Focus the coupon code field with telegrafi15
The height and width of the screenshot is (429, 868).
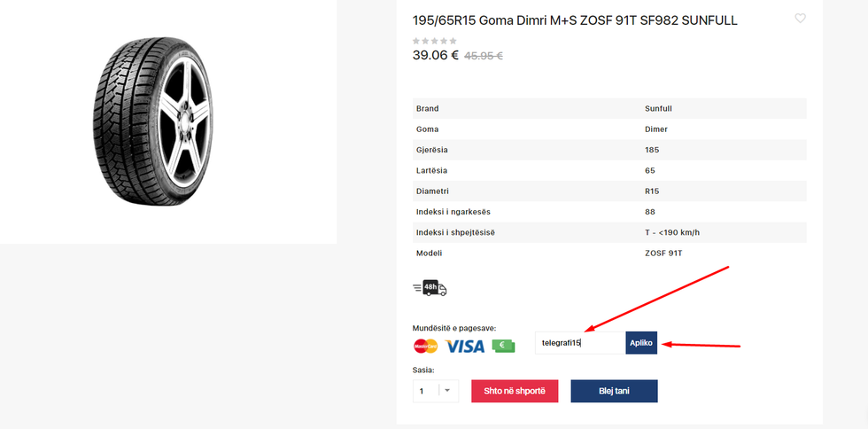580,343
